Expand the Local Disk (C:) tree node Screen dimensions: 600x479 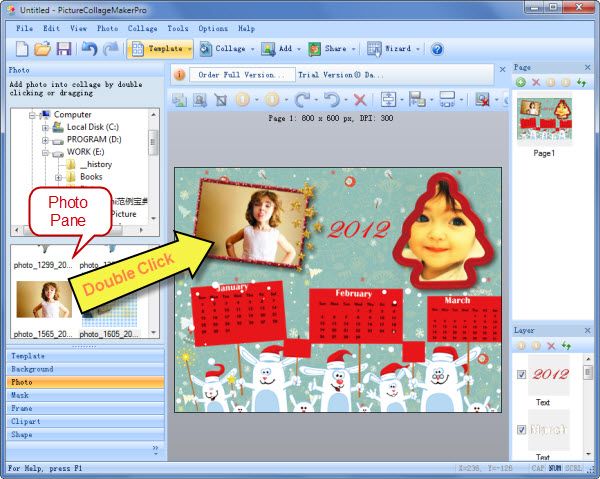[x=45, y=127]
